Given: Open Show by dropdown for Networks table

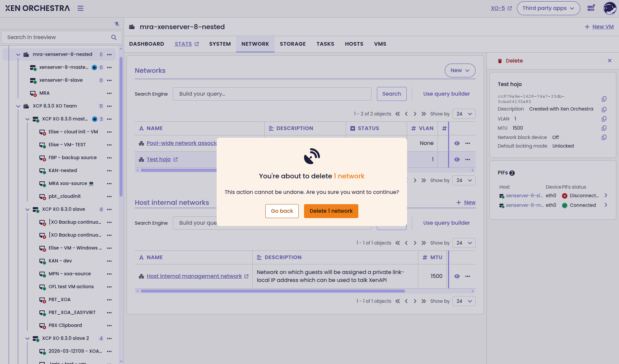Looking at the screenshot, I should pos(464,114).
